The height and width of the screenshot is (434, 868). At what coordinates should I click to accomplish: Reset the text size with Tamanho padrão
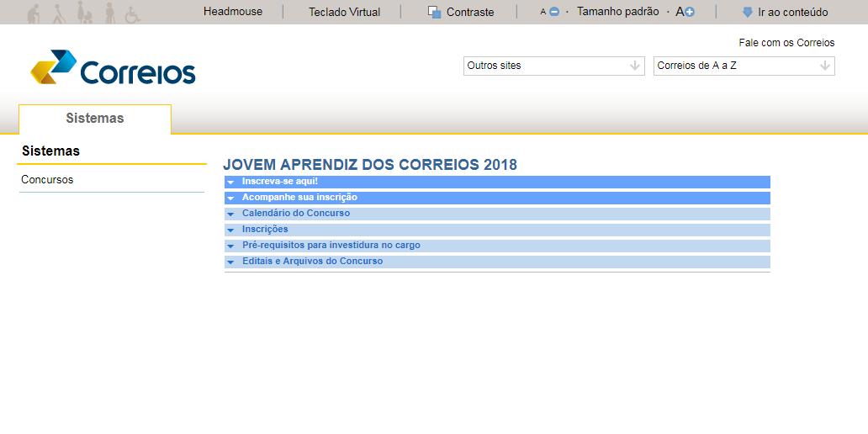pyautogui.click(x=618, y=12)
